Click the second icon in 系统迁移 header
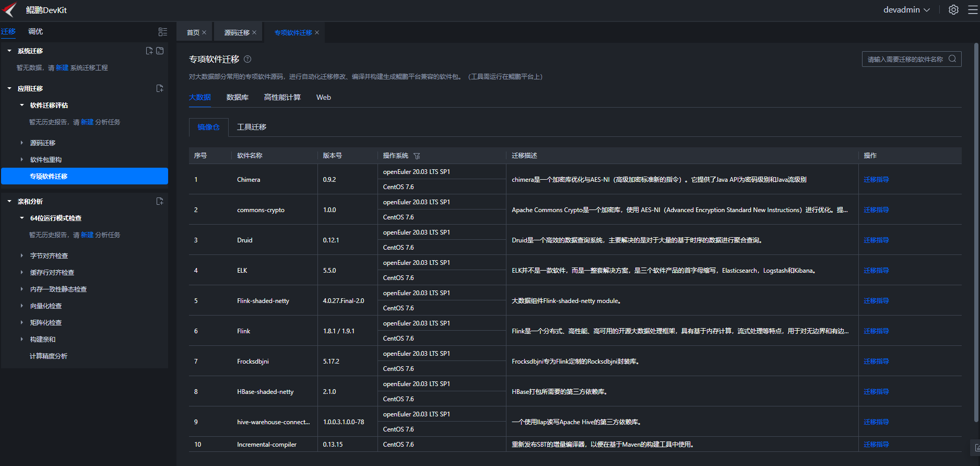The width and height of the screenshot is (980, 466). (x=160, y=51)
